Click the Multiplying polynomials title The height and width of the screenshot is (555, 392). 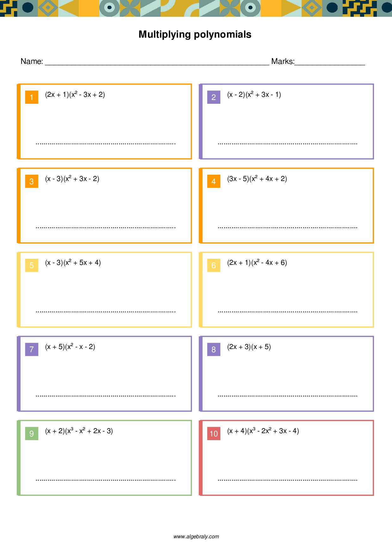[x=195, y=34]
